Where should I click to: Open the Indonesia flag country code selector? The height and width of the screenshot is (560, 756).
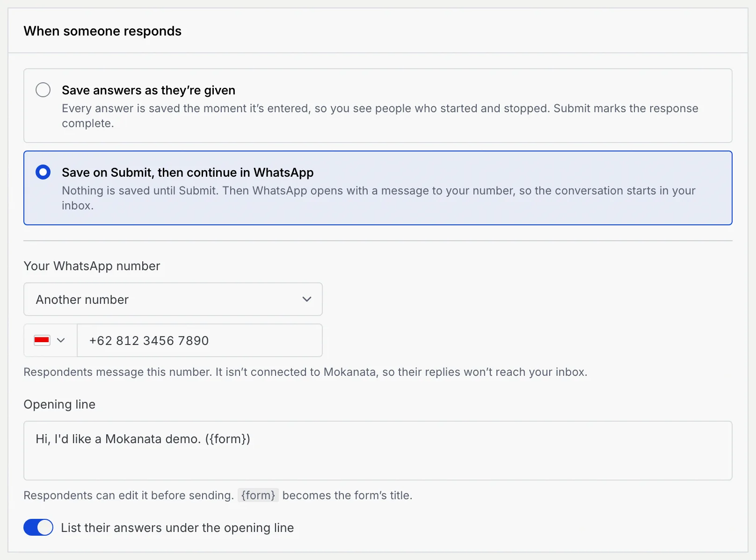tap(51, 340)
